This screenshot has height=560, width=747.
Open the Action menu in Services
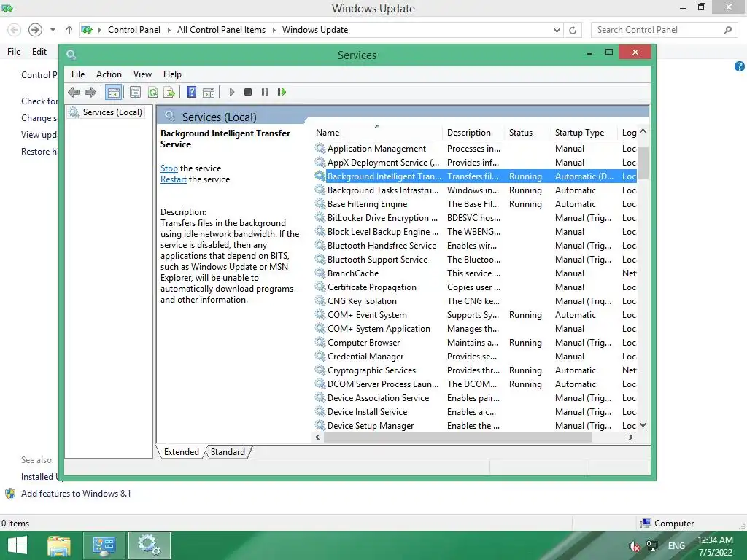[109, 74]
